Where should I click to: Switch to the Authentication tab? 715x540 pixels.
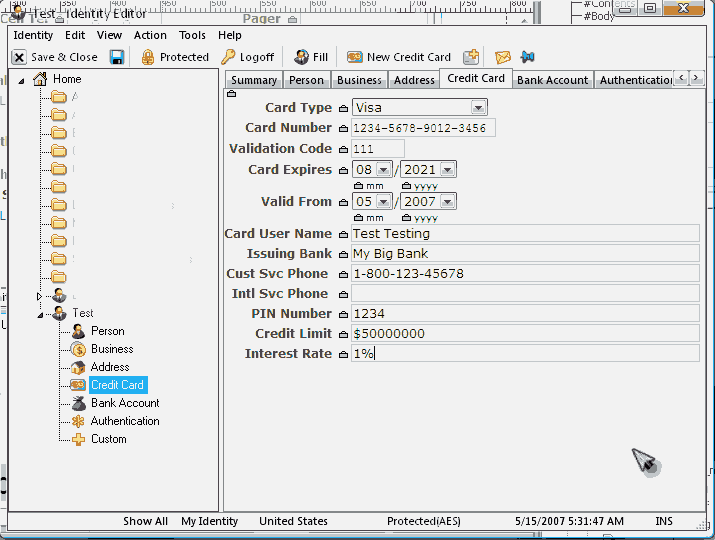pyautogui.click(x=634, y=80)
